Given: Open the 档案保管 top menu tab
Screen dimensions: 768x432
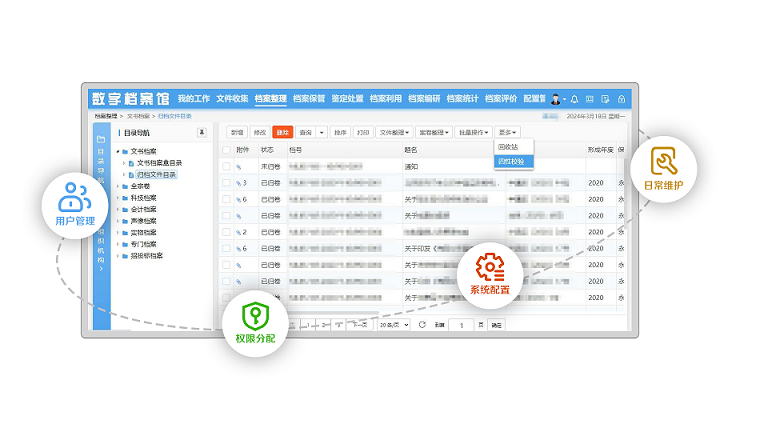Looking at the screenshot, I should [310, 99].
